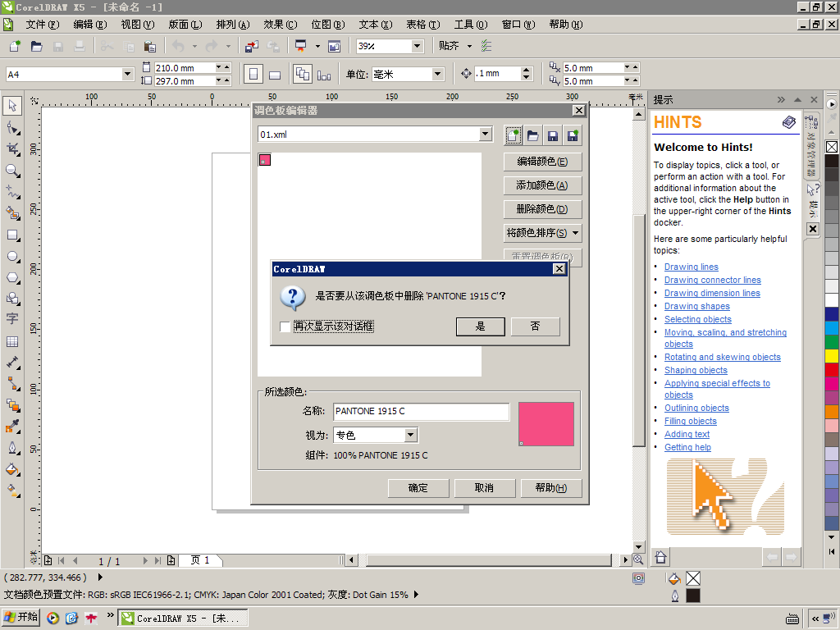Screen dimensions: 840x630
Task: Click Save Palette As icon
Action: 573,135
